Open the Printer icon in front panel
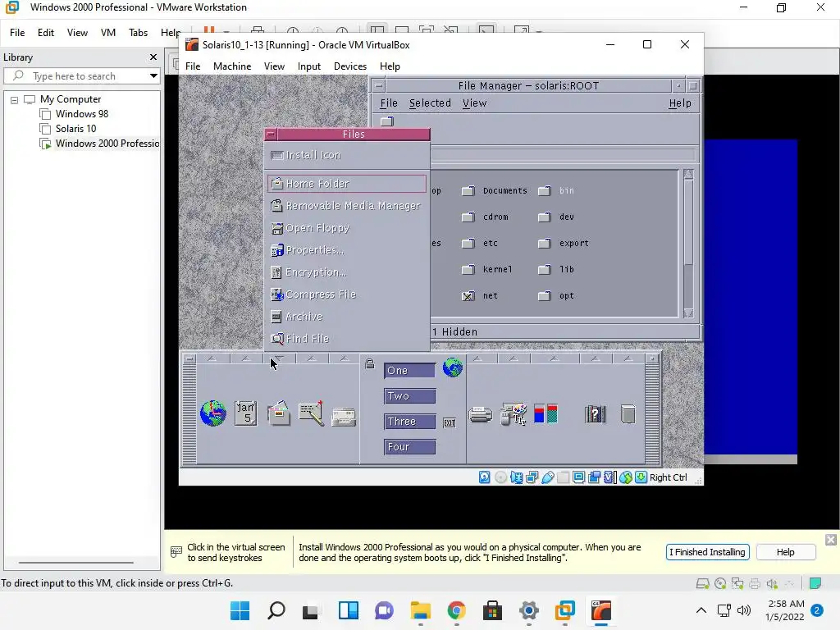The image size is (840, 630). 481,414
